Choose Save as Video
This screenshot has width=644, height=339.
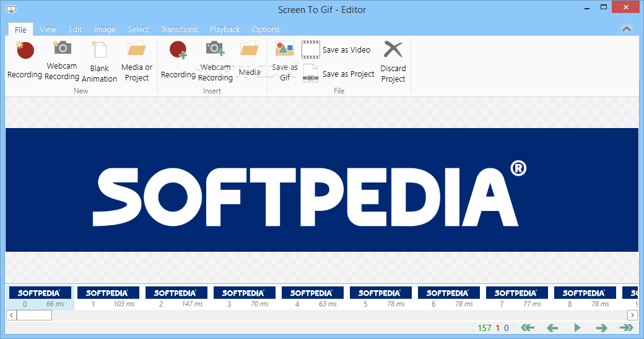tap(336, 49)
